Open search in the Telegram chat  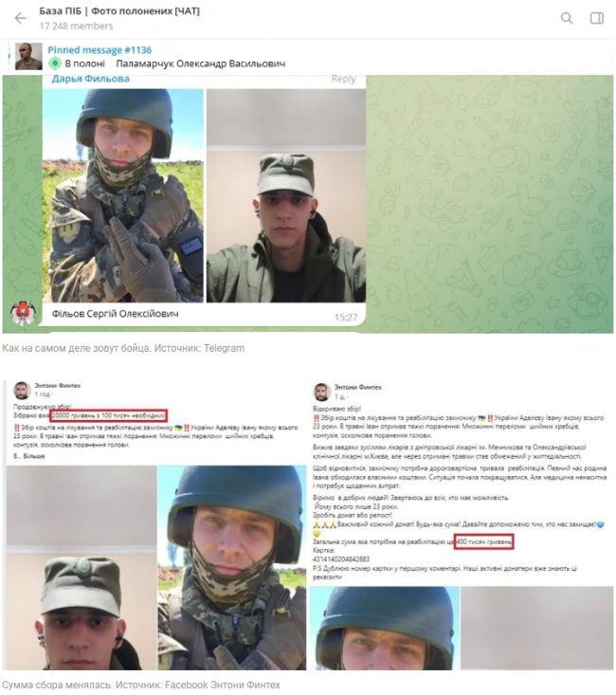567,18
